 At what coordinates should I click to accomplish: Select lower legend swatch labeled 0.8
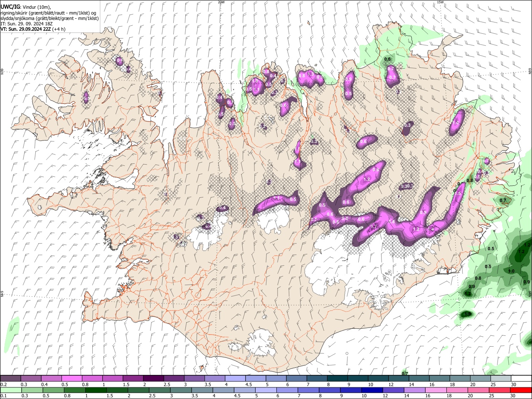pyautogui.click(x=74, y=390)
